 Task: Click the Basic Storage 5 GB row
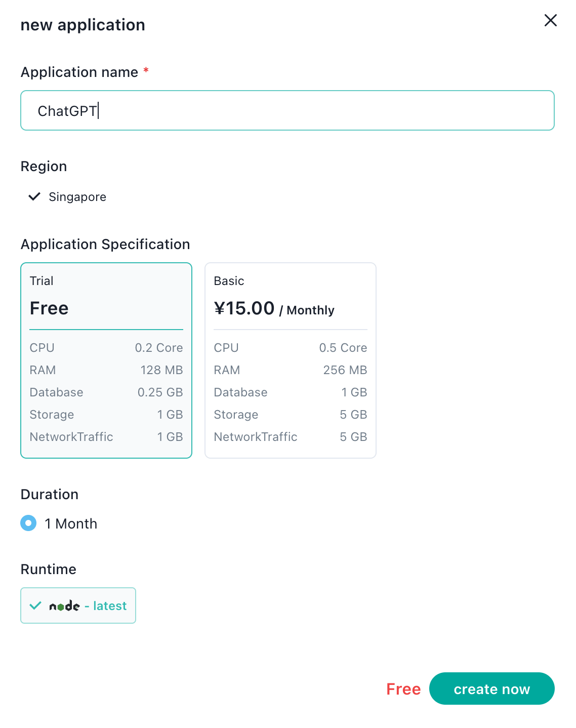[291, 415]
